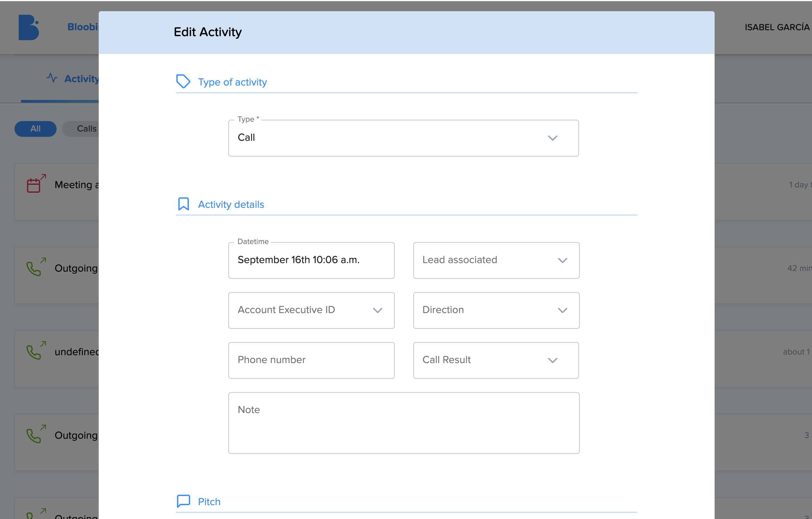Screen dimensions: 812x519
Task: Expand the Lead associated dropdown
Action: click(x=496, y=260)
